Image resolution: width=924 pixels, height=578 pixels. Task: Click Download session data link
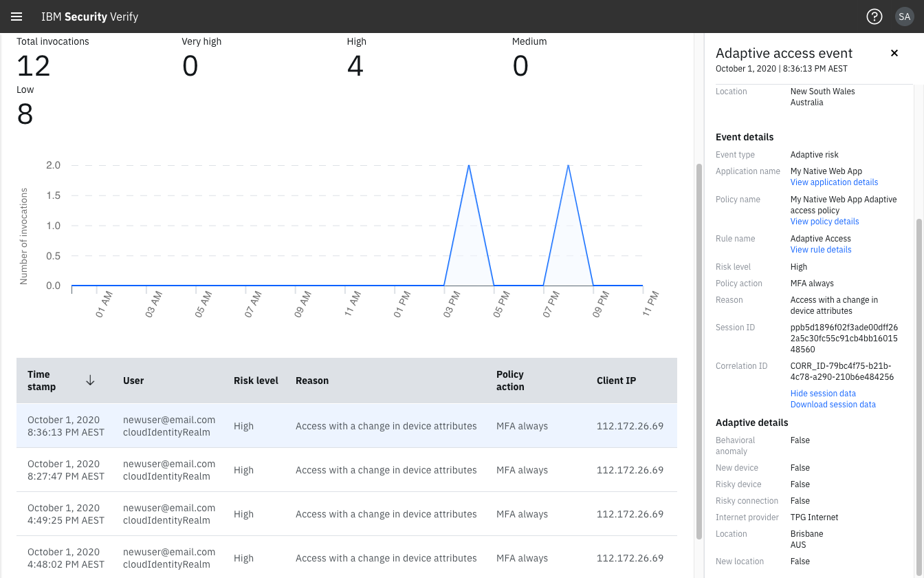(833, 405)
